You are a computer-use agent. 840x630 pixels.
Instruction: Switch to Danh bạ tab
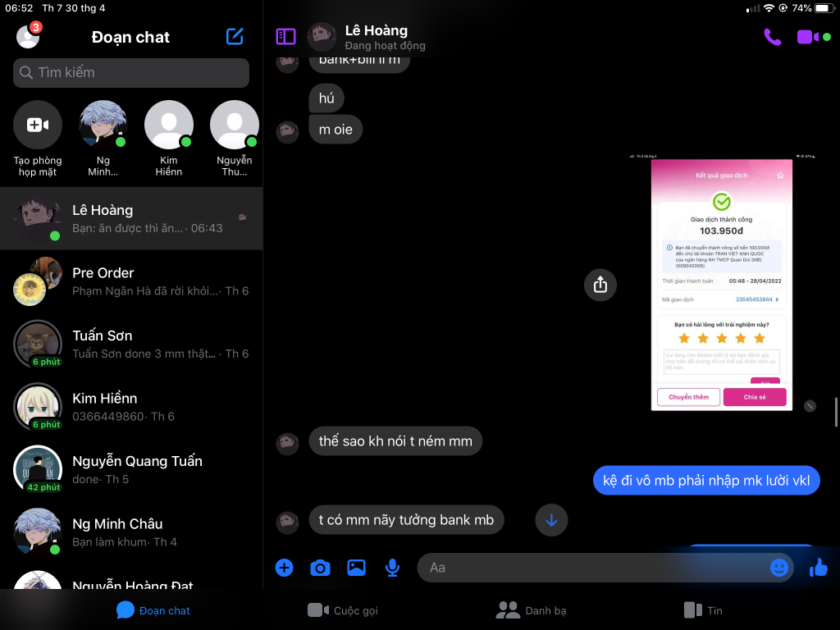click(x=532, y=610)
